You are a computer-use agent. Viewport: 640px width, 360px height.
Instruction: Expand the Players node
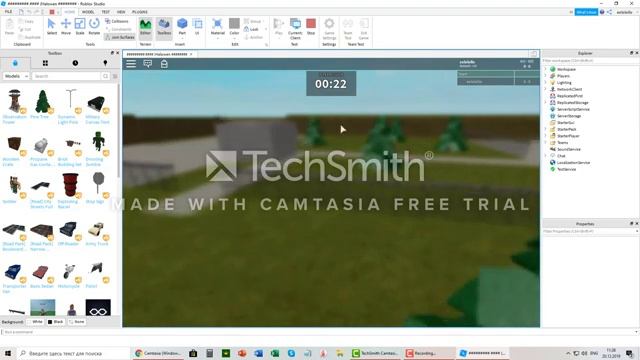pyautogui.click(x=545, y=76)
